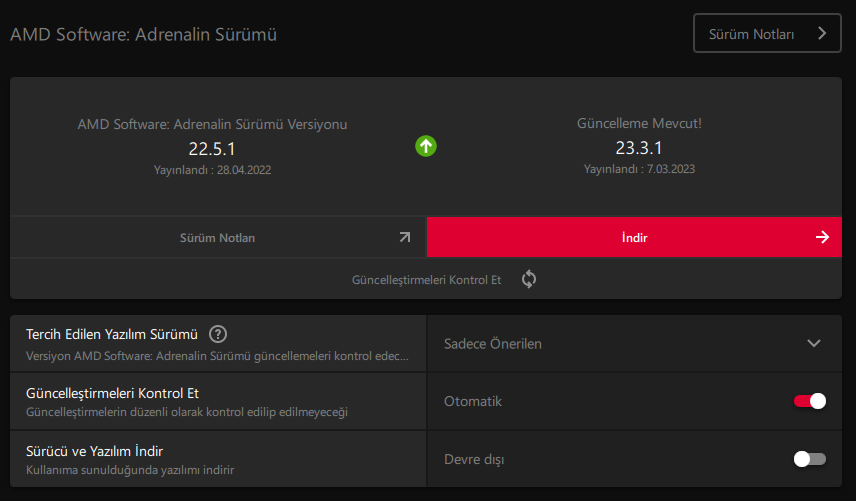Expand the dropdown arrow for preferred software version
The height and width of the screenshot is (501, 856).
point(813,343)
